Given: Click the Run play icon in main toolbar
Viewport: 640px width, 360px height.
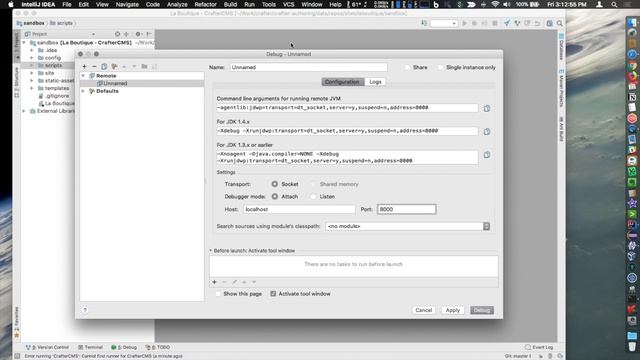Looking at the screenshot, I should (464, 23).
